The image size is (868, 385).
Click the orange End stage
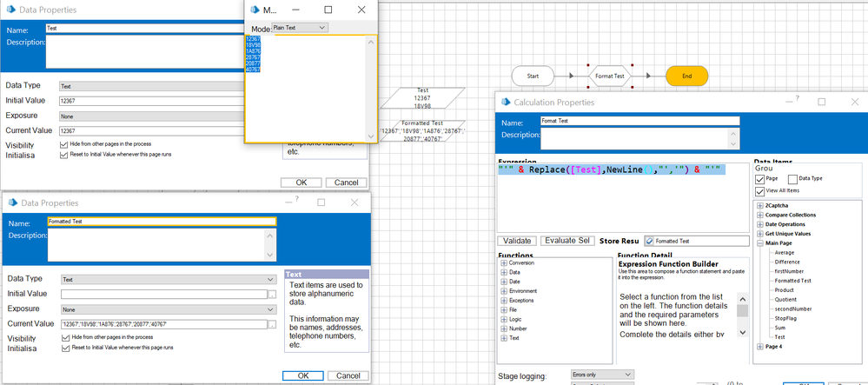686,76
